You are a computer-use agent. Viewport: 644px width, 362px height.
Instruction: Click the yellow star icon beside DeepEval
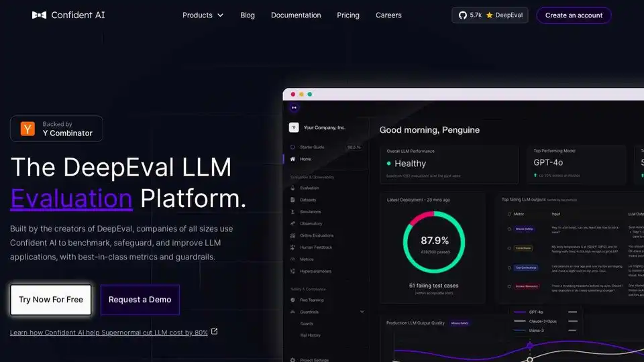point(489,15)
